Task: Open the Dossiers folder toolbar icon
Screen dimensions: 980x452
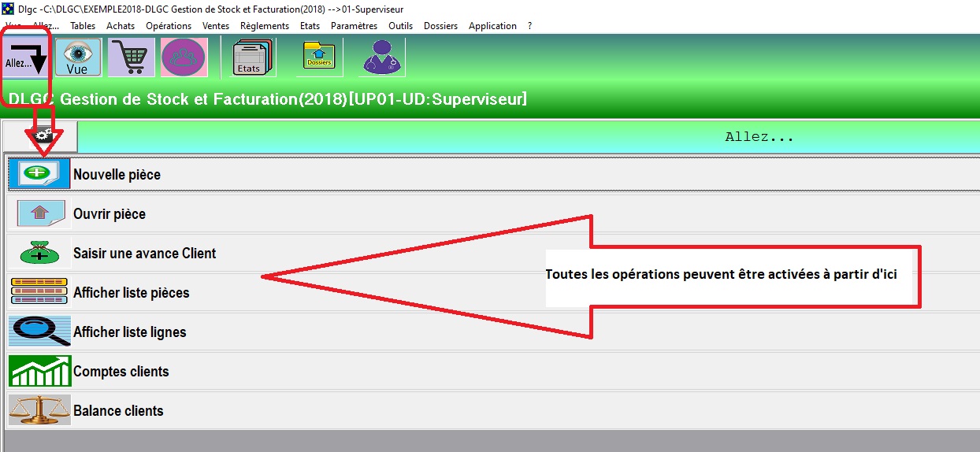Action: [x=318, y=57]
